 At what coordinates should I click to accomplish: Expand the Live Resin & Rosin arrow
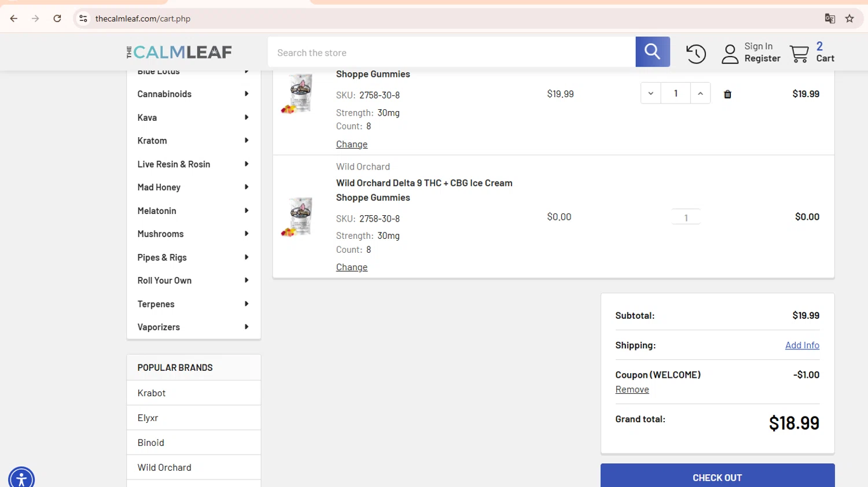[x=247, y=164]
